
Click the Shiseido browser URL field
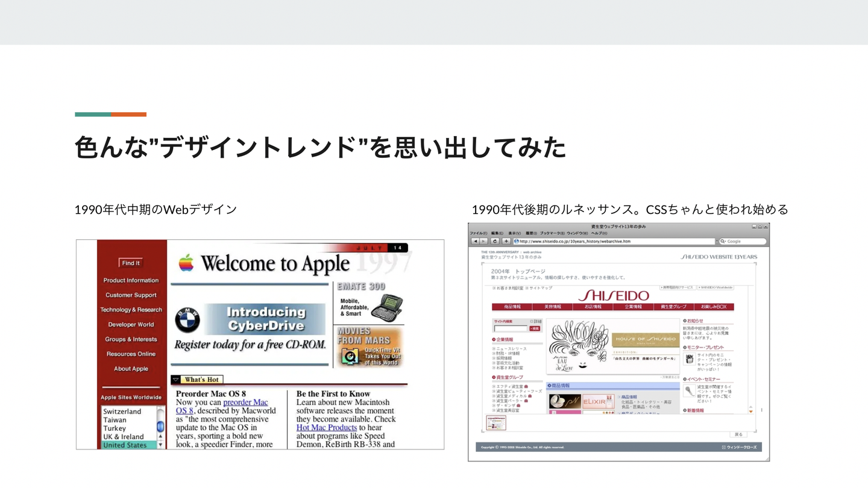(614, 241)
